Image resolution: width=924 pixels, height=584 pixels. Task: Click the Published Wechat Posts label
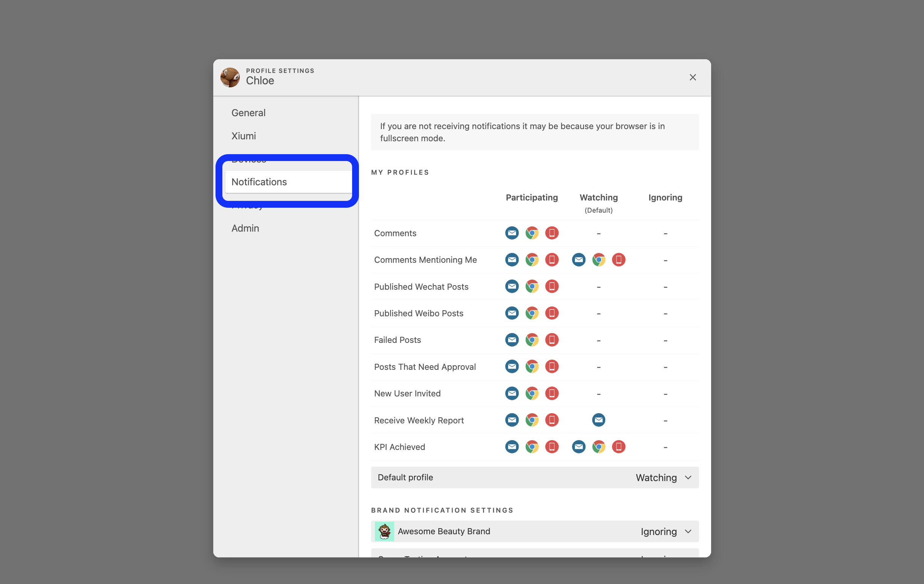421,287
